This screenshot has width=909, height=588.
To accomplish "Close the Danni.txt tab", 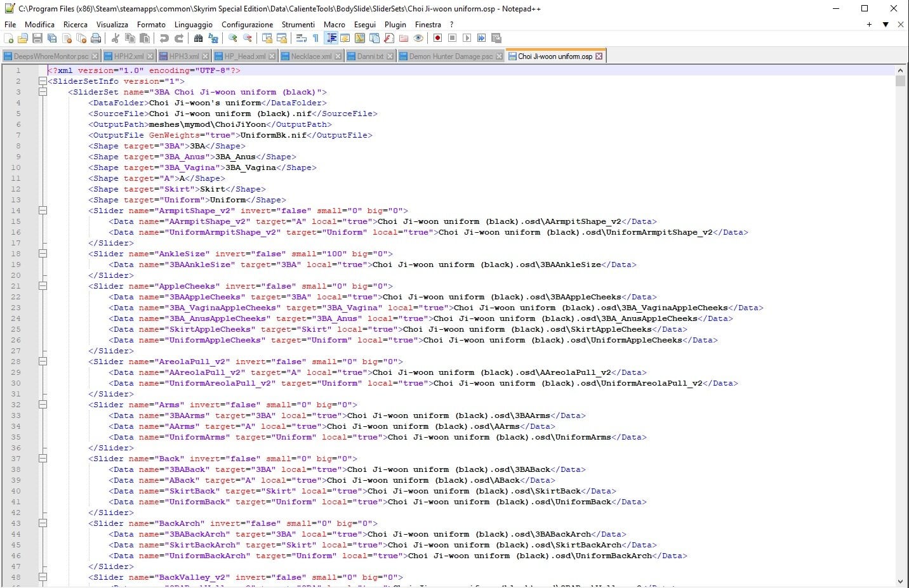I will pos(390,56).
